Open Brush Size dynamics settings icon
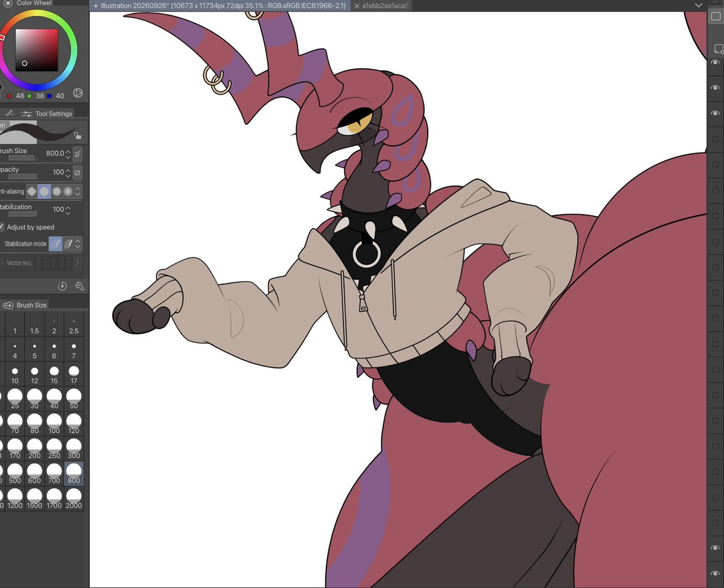This screenshot has height=588, width=724. pos(78,154)
